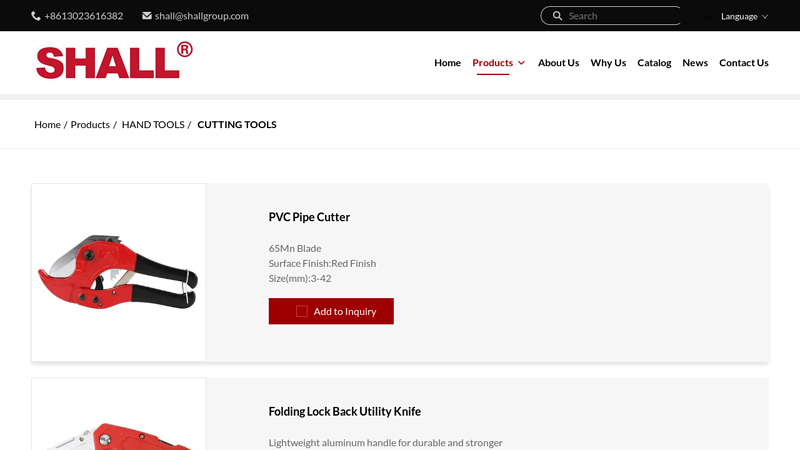The image size is (800, 450).
Task: Focus the Search input field
Action: (x=623, y=16)
